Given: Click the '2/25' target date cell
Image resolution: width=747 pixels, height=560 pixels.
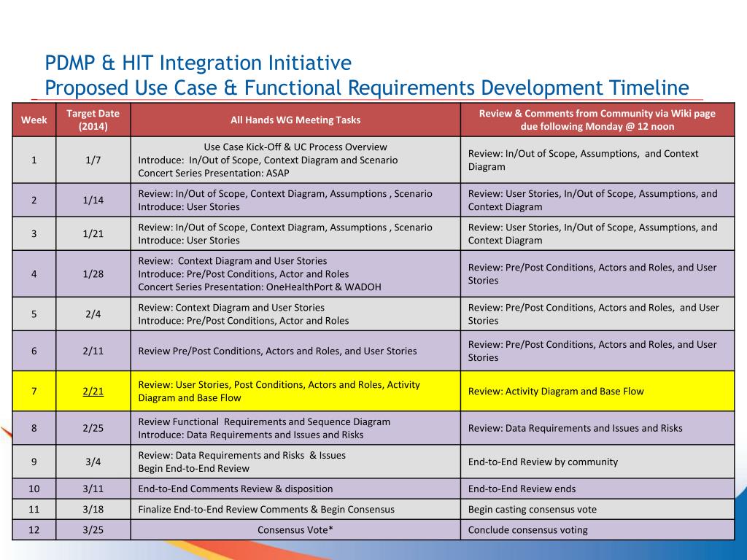Looking at the screenshot, I should tap(93, 428).
